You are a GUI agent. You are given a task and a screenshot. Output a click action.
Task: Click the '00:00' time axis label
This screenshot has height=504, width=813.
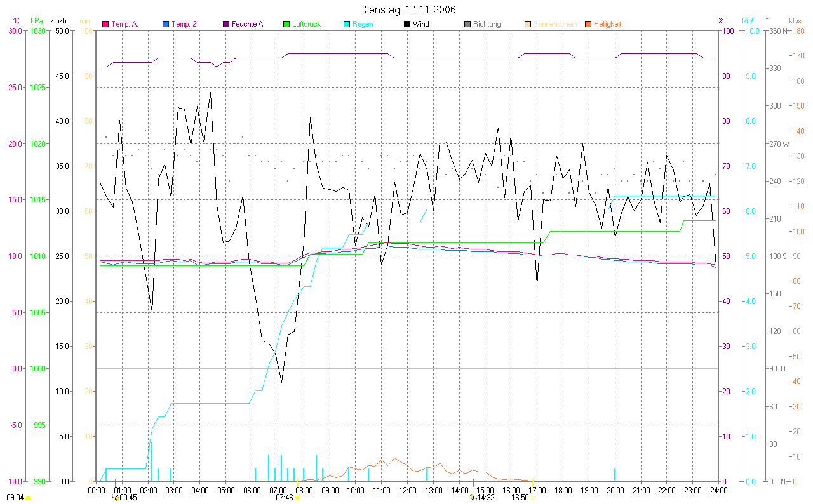96,490
